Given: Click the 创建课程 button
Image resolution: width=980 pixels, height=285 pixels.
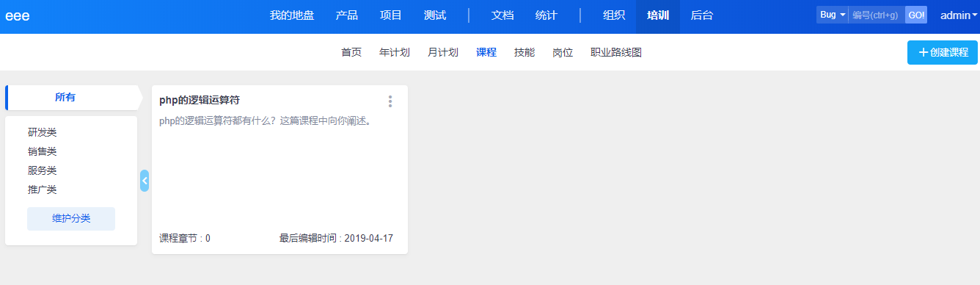Looking at the screenshot, I should click(943, 52).
